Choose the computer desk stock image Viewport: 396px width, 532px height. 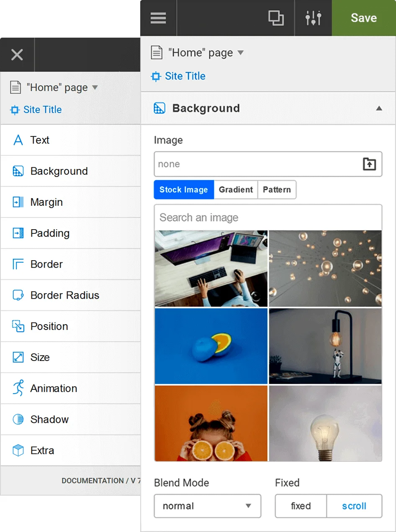coord(211,269)
